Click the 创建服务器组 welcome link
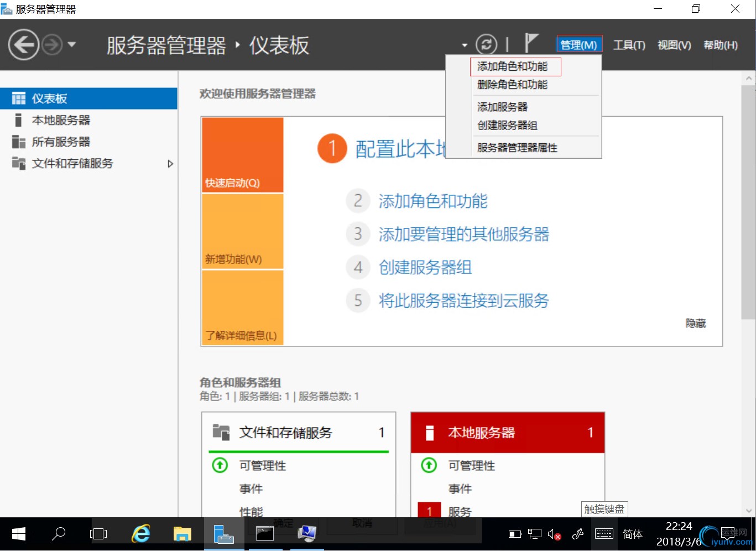Screen dimensions: 756x551 [x=425, y=268]
